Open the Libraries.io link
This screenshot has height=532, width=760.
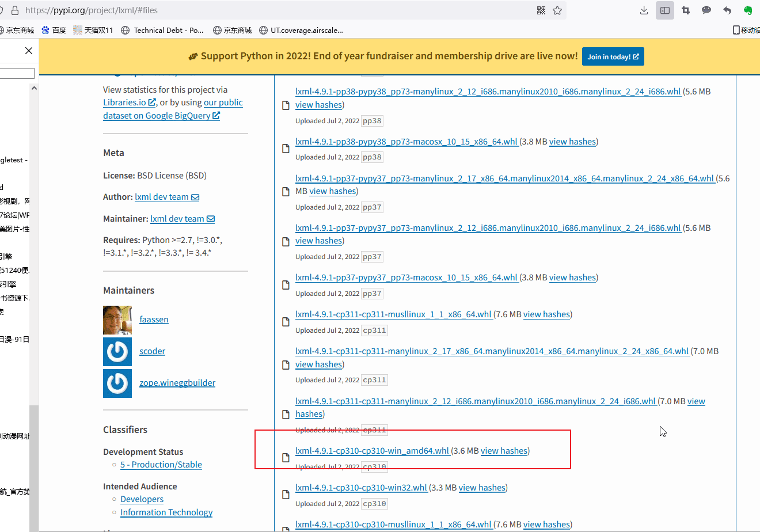point(130,102)
